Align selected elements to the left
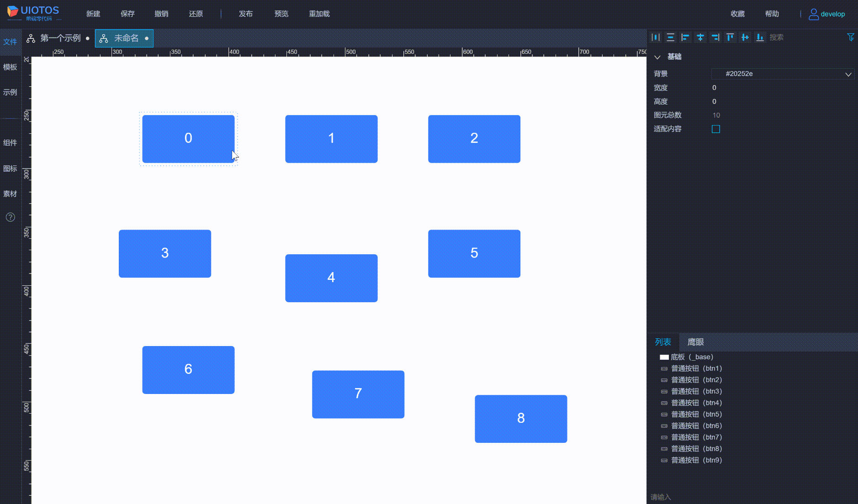Screen dimensions: 858x504 click(685, 37)
